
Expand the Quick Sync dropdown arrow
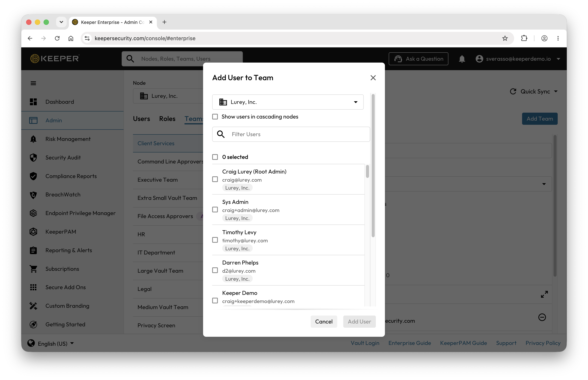click(556, 91)
